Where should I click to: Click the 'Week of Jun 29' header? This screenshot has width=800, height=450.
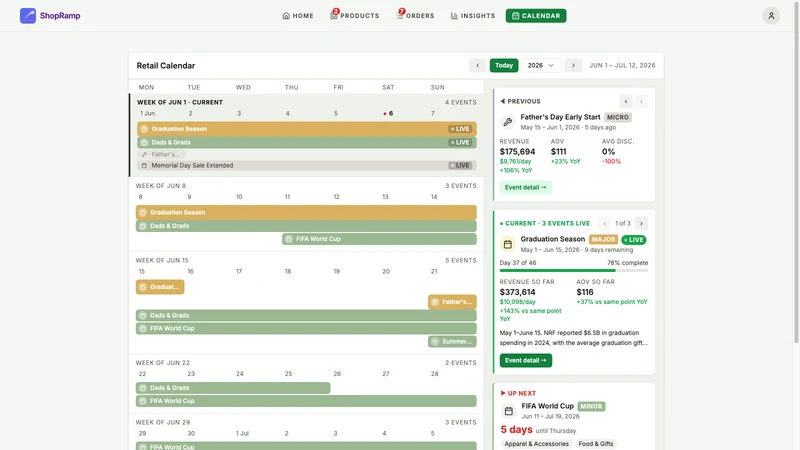click(x=162, y=422)
